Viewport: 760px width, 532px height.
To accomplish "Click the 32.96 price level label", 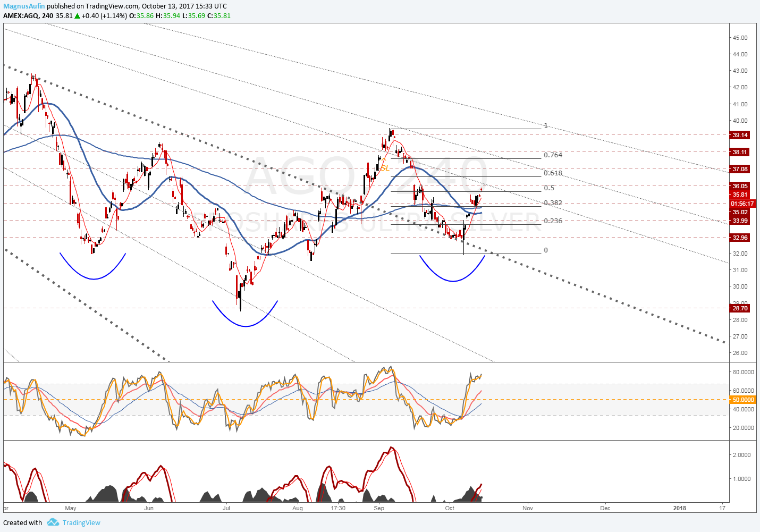I will tap(740, 238).
